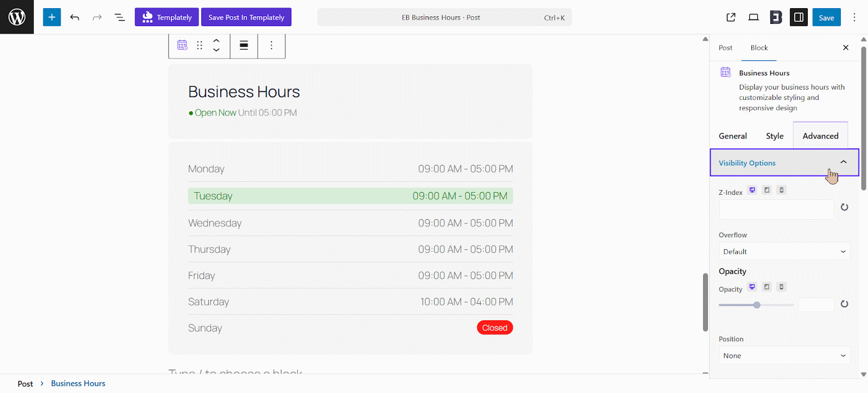Select the Advanced settings tab
The image size is (868, 393).
(x=820, y=136)
